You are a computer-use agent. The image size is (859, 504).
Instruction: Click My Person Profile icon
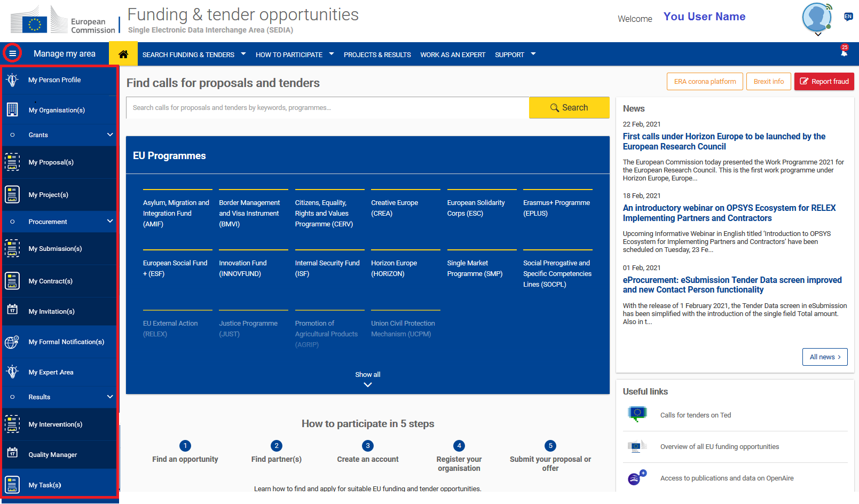click(x=12, y=80)
